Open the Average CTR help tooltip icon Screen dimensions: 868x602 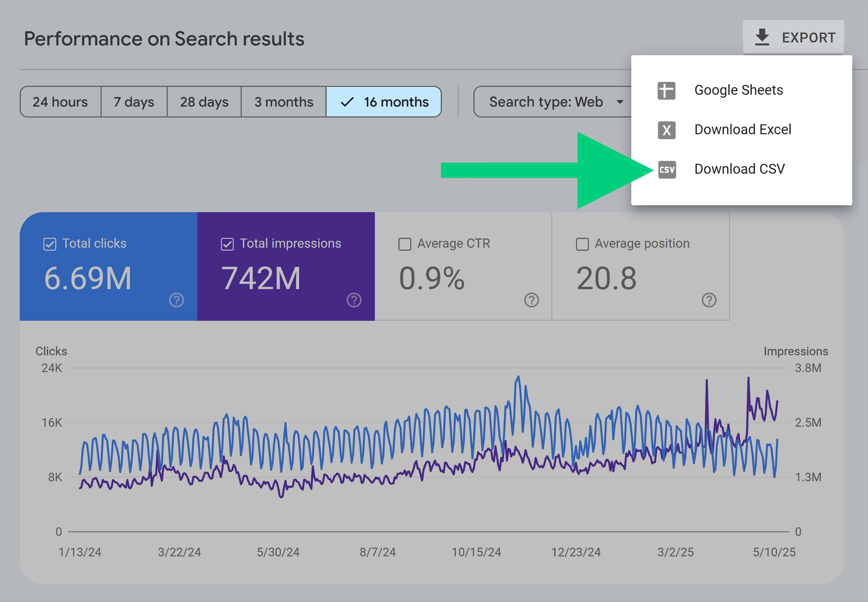pyautogui.click(x=531, y=300)
